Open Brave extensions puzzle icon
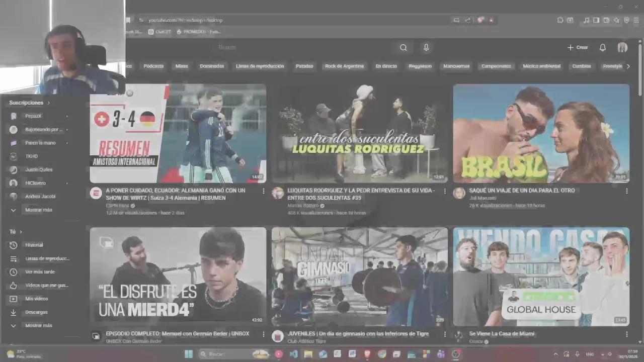Viewport: 644px width, 362px height. (560, 20)
